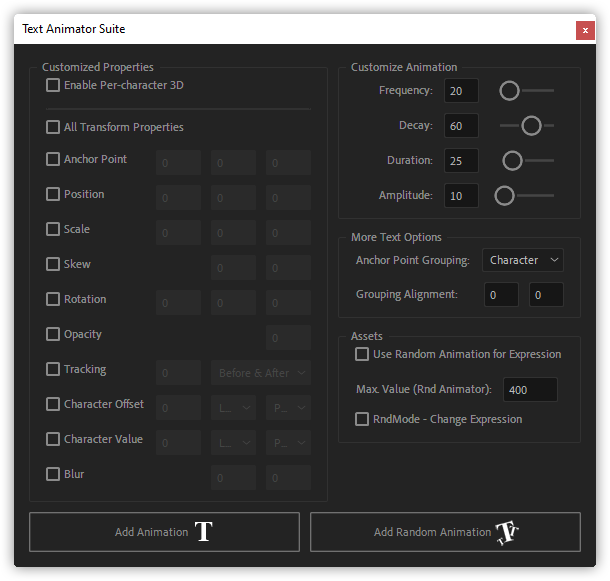The width and height of the screenshot is (610, 581).
Task: Enable the Rotation checkbox
Action: pyautogui.click(x=53, y=299)
